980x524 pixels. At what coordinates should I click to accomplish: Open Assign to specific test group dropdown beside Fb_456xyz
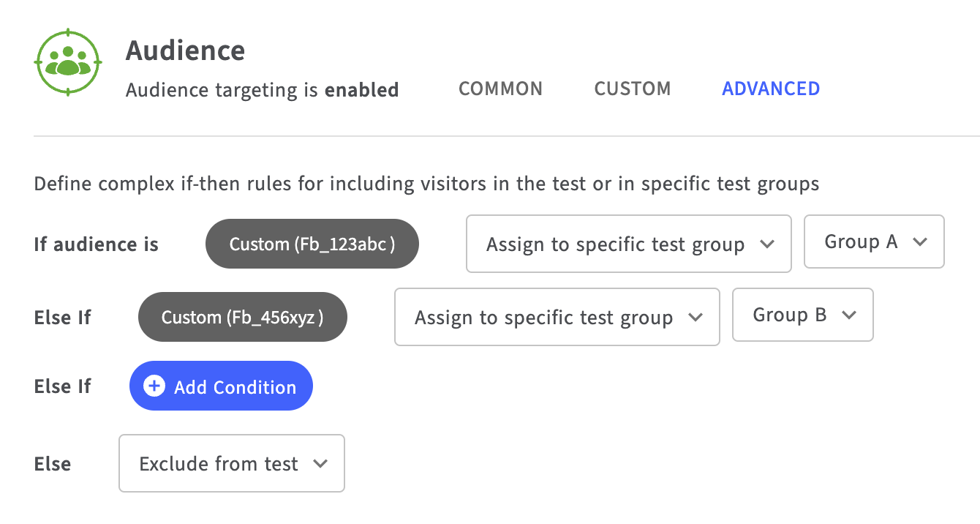pos(557,318)
